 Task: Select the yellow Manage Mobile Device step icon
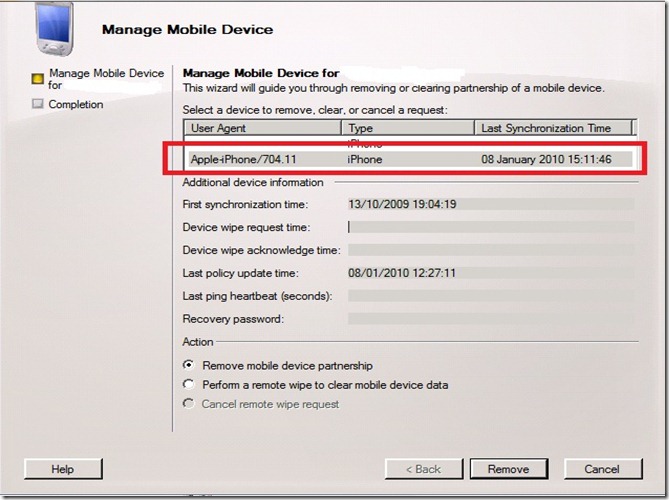coord(38,79)
